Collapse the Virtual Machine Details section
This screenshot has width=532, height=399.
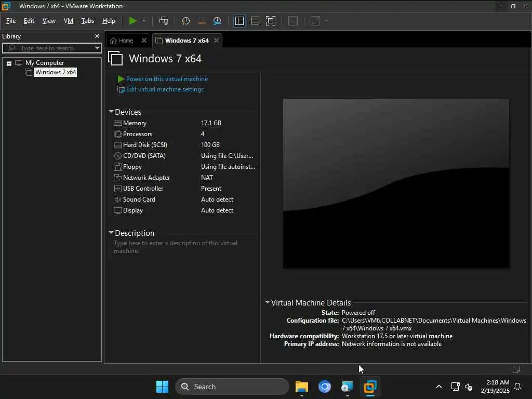point(268,302)
